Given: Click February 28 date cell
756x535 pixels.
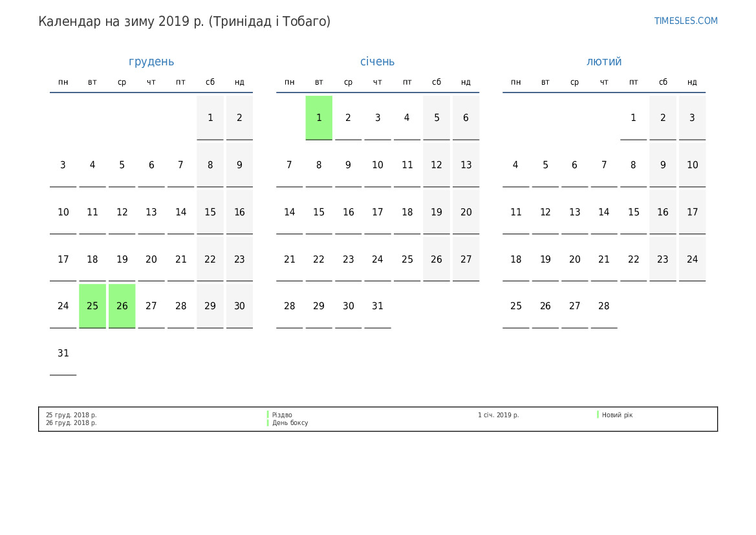Looking at the screenshot, I should (x=604, y=306).
